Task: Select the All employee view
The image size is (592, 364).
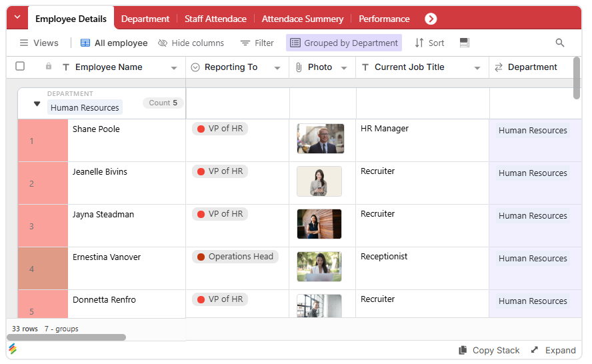Action: 114,43
